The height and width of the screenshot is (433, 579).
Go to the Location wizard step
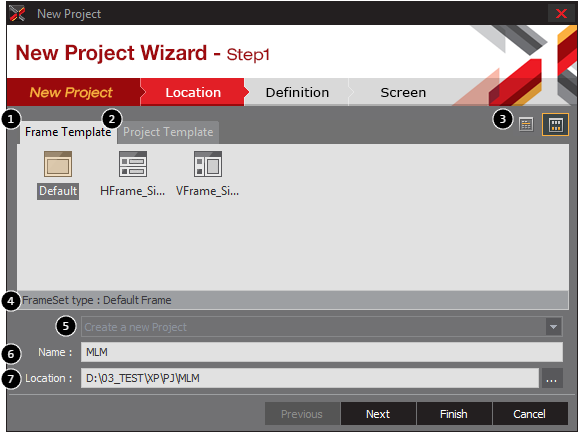(193, 92)
